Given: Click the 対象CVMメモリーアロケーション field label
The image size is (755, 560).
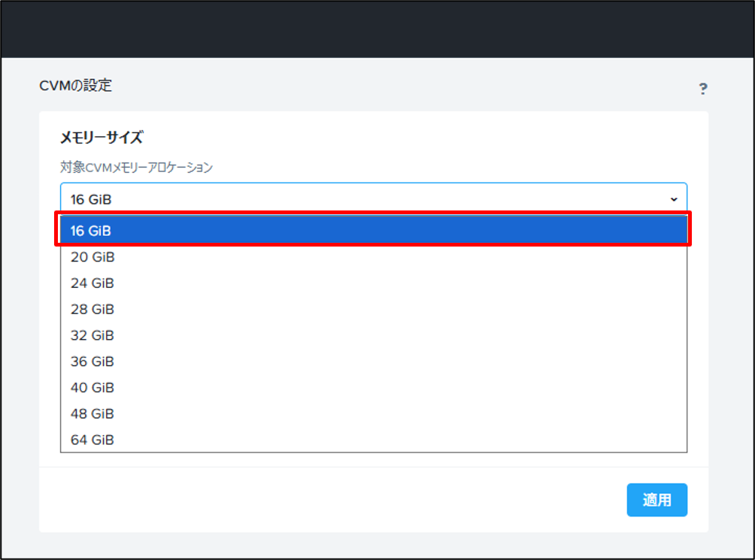Looking at the screenshot, I should [x=136, y=167].
